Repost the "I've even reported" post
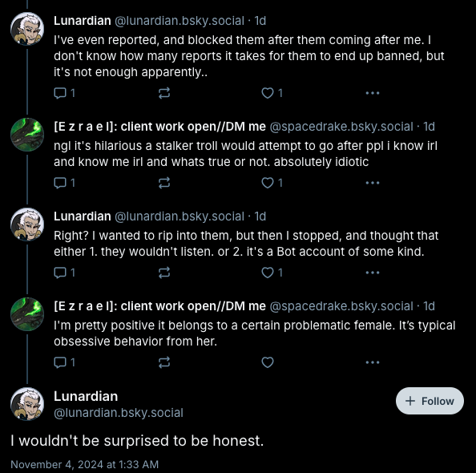Image resolution: width=476 pixels, height=473 pixels. pos(164,93)
